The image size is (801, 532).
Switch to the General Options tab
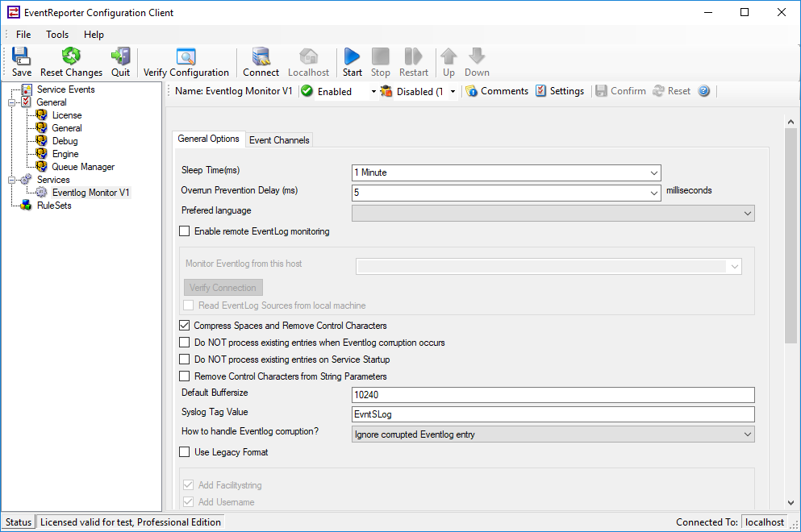(x=208, y=139)
